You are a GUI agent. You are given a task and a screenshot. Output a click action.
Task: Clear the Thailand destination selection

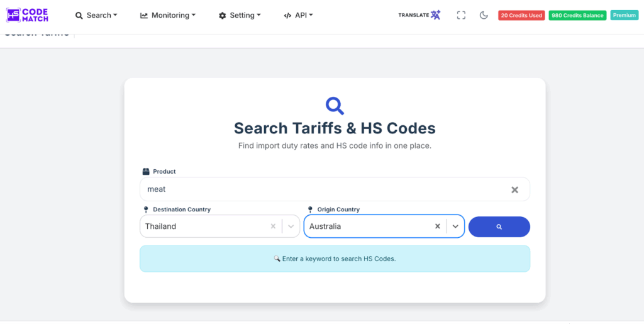coord(273,226)
